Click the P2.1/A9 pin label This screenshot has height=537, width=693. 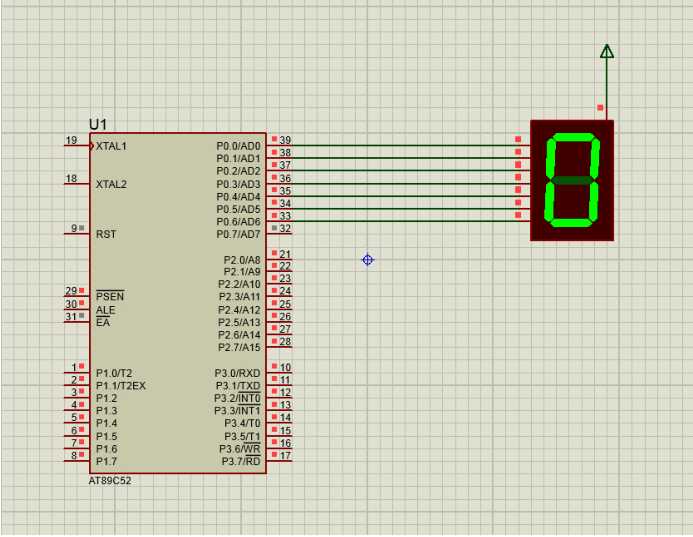242,272
